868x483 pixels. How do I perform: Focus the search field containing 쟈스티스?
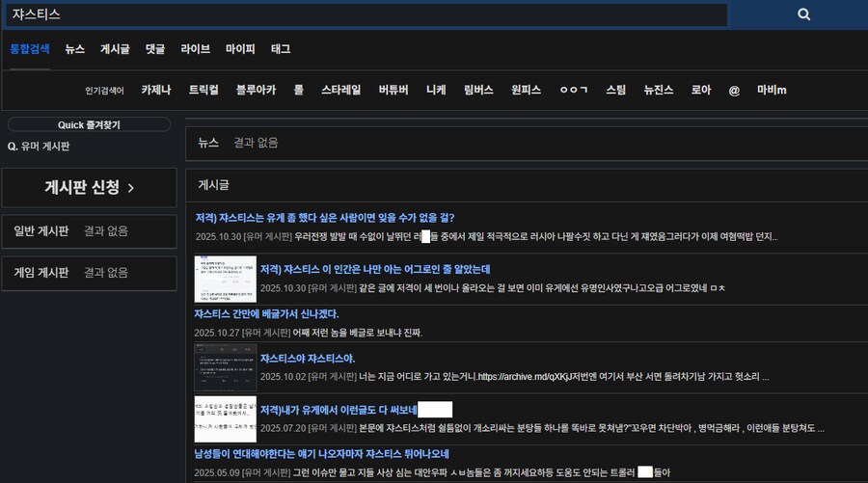click(366, 14)
